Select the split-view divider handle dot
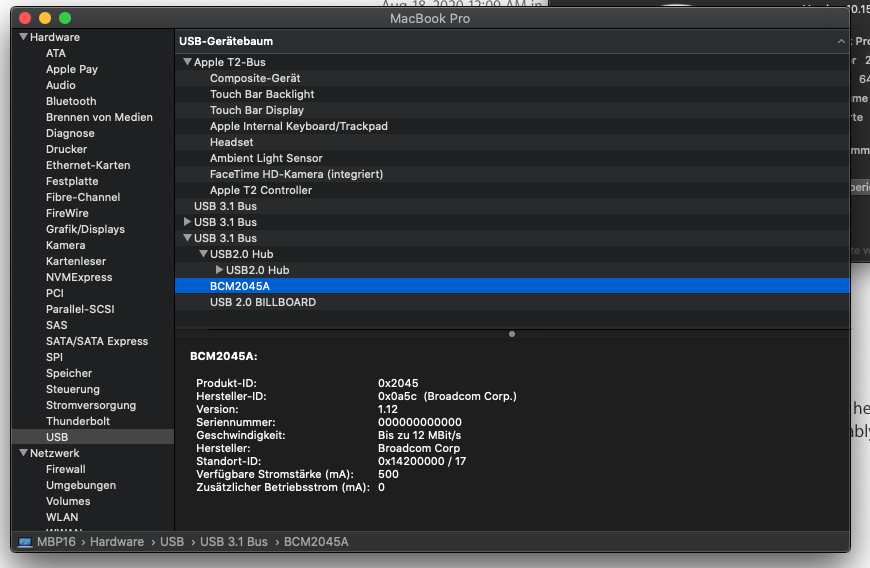 (512, 334)
